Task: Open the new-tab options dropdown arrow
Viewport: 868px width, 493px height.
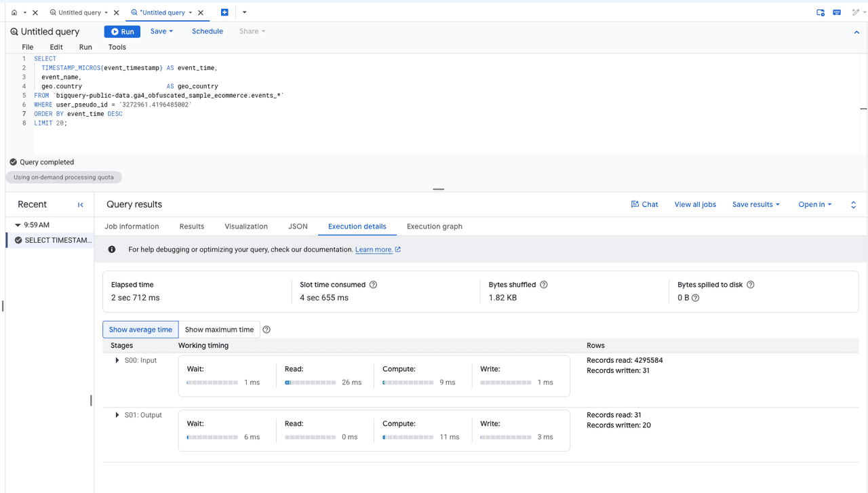Action: 244,12
